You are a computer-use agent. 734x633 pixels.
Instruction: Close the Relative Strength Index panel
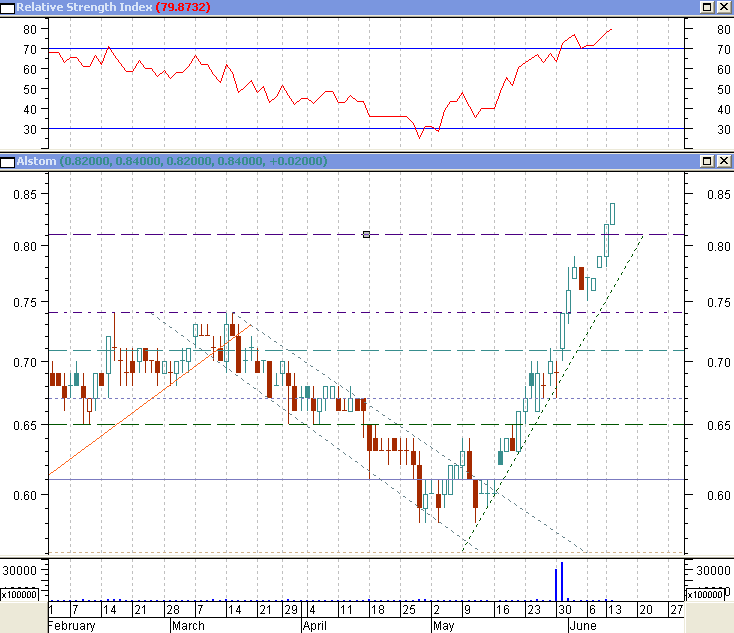(x=724, y=7)
